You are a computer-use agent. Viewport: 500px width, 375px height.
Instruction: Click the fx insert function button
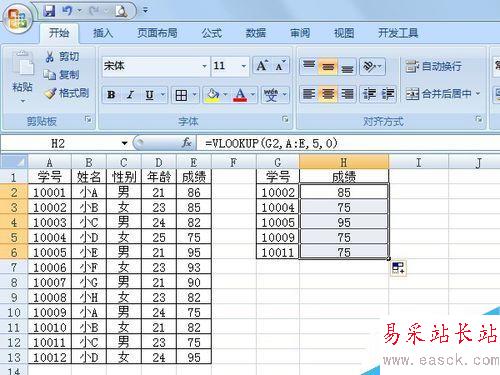(x=187, y=143)
